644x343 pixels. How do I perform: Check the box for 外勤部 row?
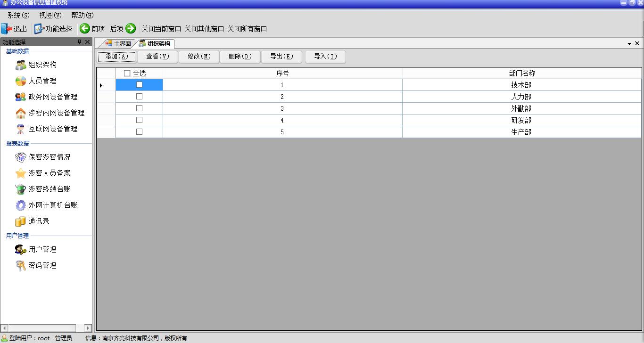[139, 108]
